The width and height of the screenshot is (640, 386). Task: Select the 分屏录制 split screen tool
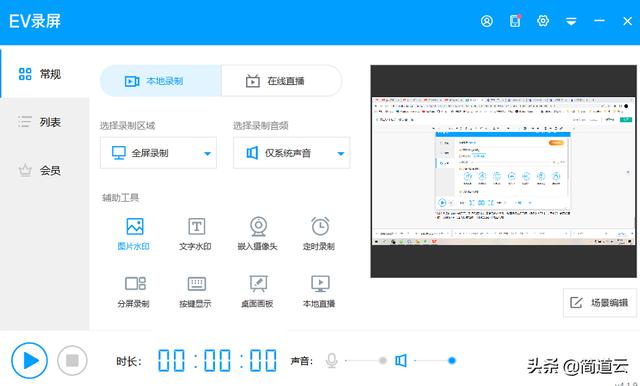pyautogui.click(x=134, y=292)
